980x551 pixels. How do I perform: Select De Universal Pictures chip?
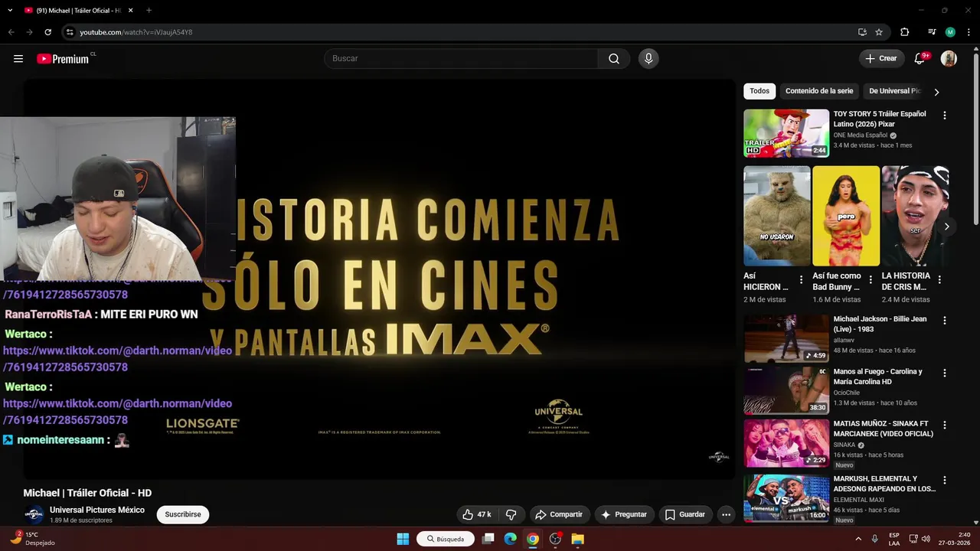894,91
